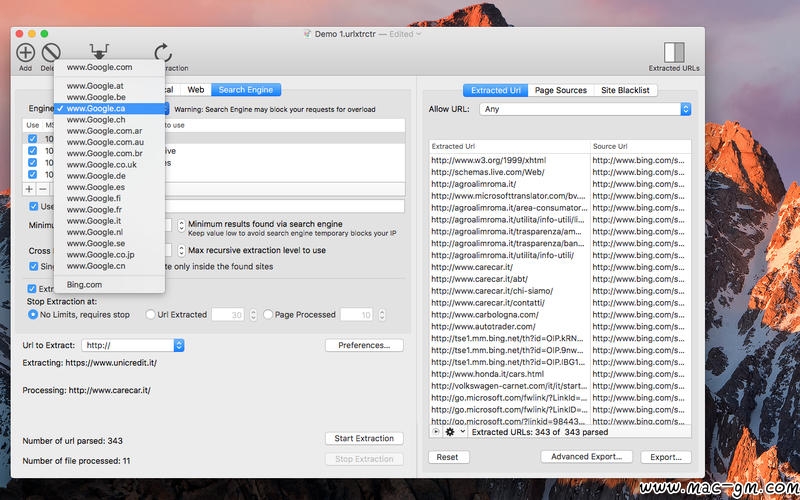Select row http://www.carecar.it/contatti/
800x500 pixels.
pyautogui.click(x=560, y=303)
